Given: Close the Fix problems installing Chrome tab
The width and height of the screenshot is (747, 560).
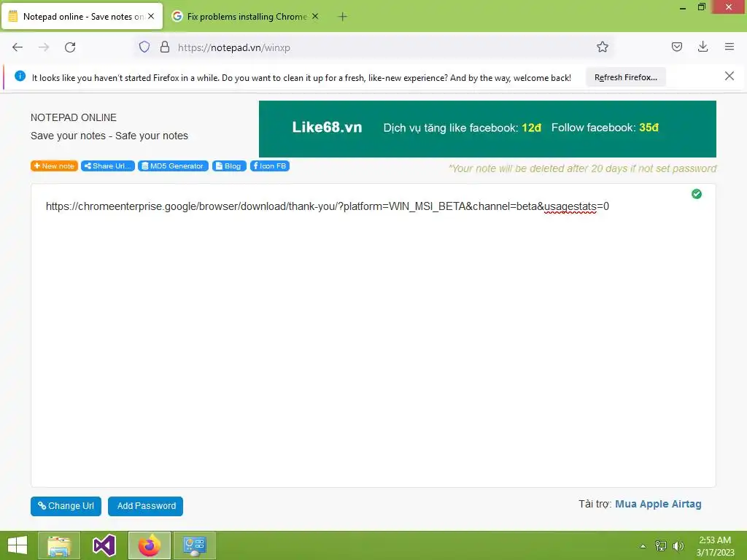Looking at the screenshot, I should 315,16.
